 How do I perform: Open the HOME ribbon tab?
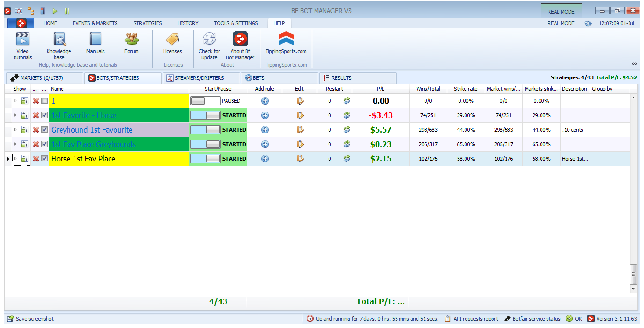coord(50,23)
